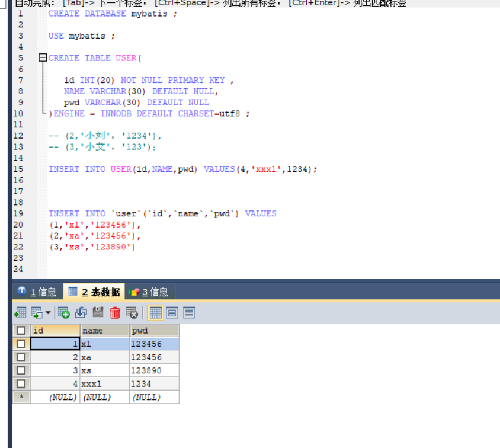The height and width of the screenshot is (448, 500).
Task: Select the '2 表数据' tab
Action: tap(94, 292)
